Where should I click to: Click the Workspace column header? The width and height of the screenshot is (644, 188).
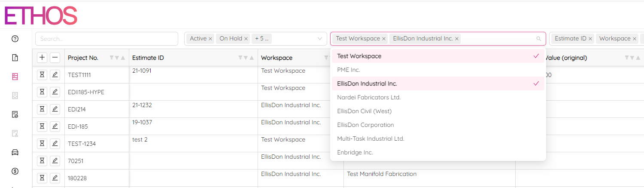click(x=294, y=58)
